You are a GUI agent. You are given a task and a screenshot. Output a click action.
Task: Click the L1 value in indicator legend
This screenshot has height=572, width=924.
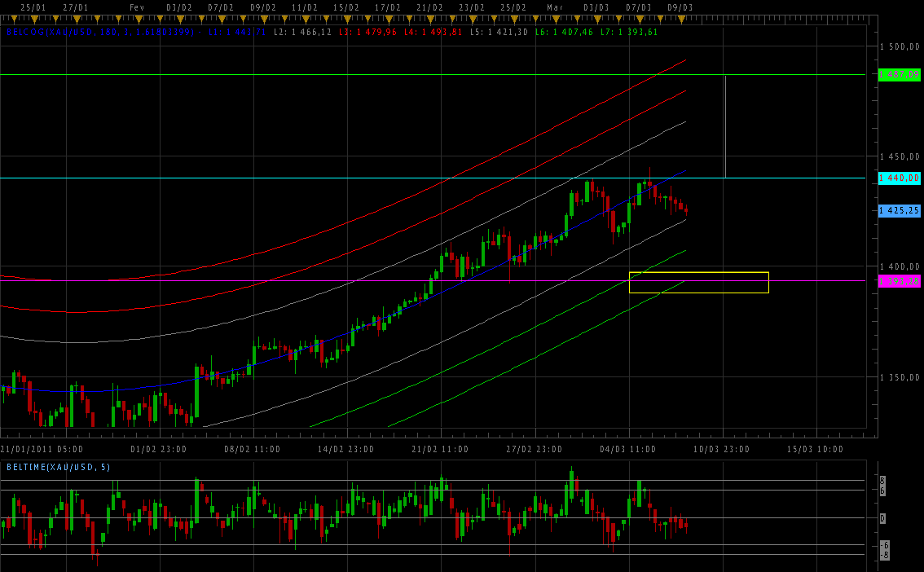[x=237, y=33]
